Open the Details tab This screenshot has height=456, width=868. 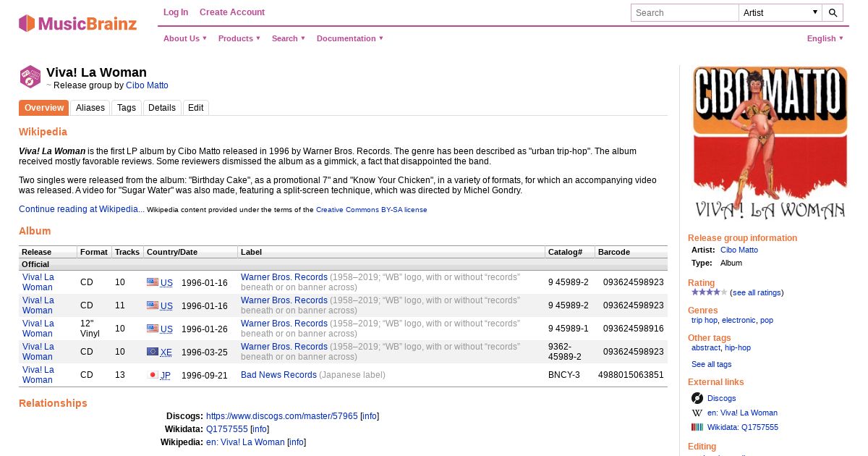pyautogui.click(x=162, y=108)
